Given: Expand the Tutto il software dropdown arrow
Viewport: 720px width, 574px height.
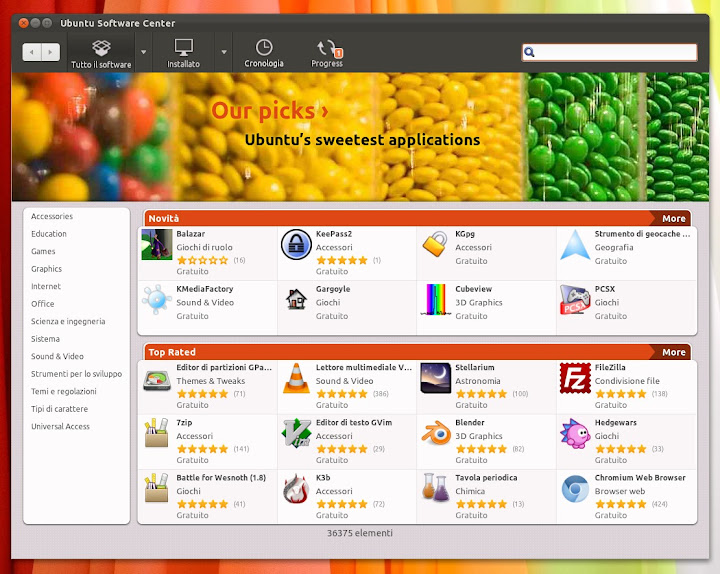Looking at the screenshot, I should click(144, 52).
